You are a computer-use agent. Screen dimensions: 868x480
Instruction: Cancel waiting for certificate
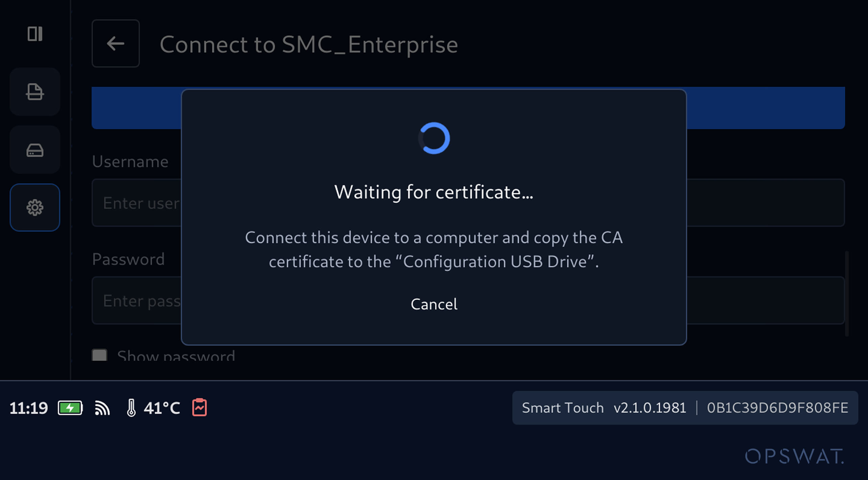coord(434,304)
